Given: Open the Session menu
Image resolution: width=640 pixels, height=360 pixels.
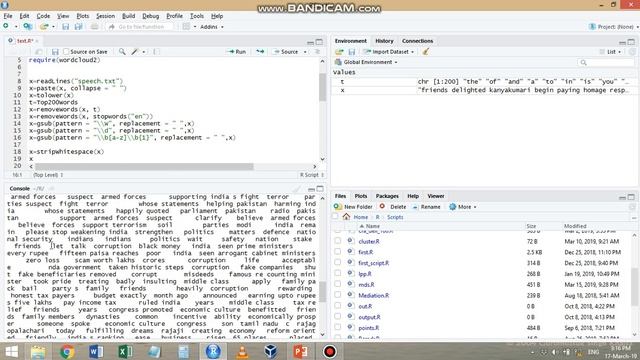Looking at the screenshot, I should coord(105,16).
